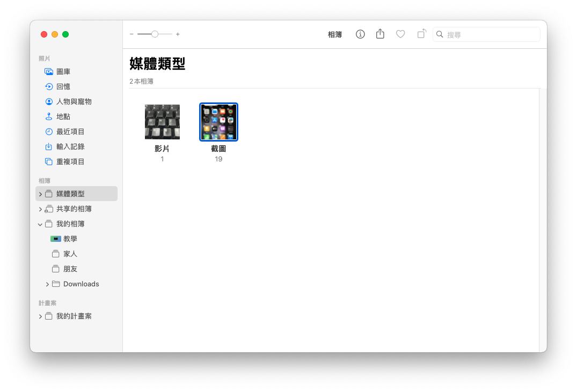The image size is (577, 392).
Task: Open the 朋友 album
Action: (x=76, y=269)
